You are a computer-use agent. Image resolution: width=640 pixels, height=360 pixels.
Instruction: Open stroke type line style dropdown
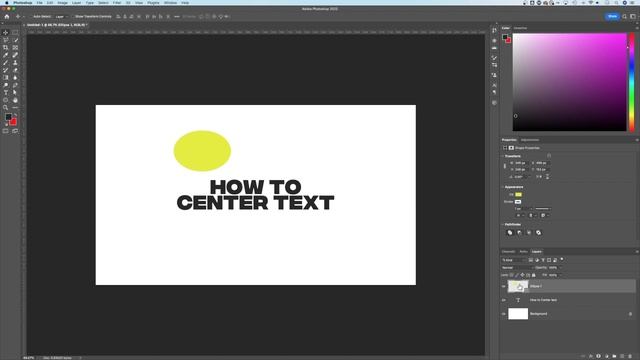click(543, 209)
